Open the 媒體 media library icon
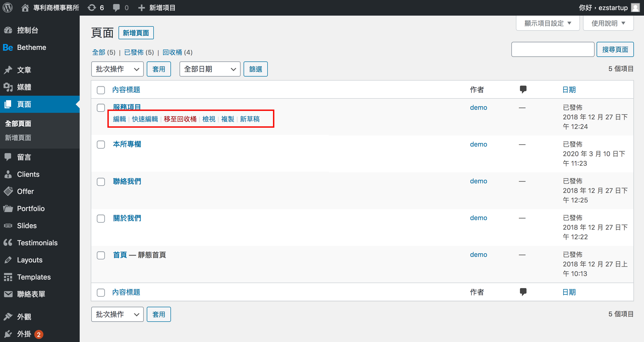Viewport: 644px width, 342px height. [x=8, y=87]
